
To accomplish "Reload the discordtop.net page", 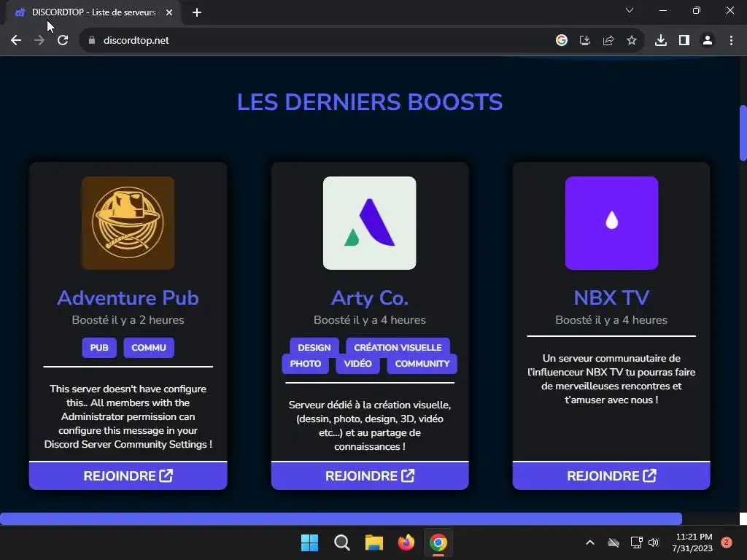I will (63, 41).
